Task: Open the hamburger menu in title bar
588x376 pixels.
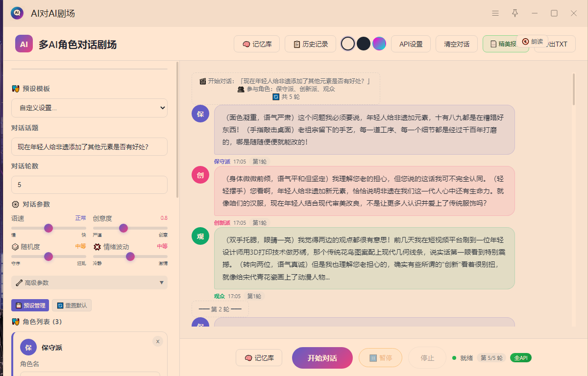Action: 495,13
